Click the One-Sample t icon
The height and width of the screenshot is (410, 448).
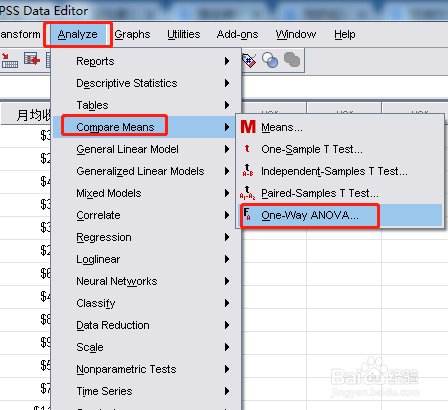point(247,148)
